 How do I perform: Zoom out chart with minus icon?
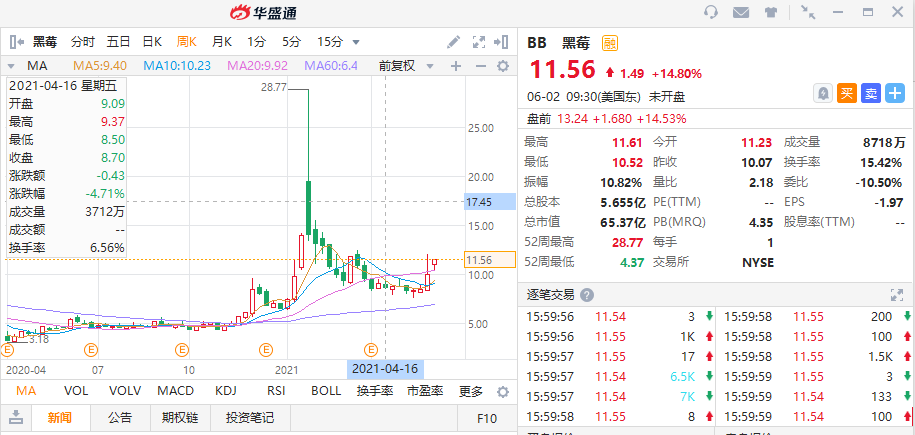[481, 67]
